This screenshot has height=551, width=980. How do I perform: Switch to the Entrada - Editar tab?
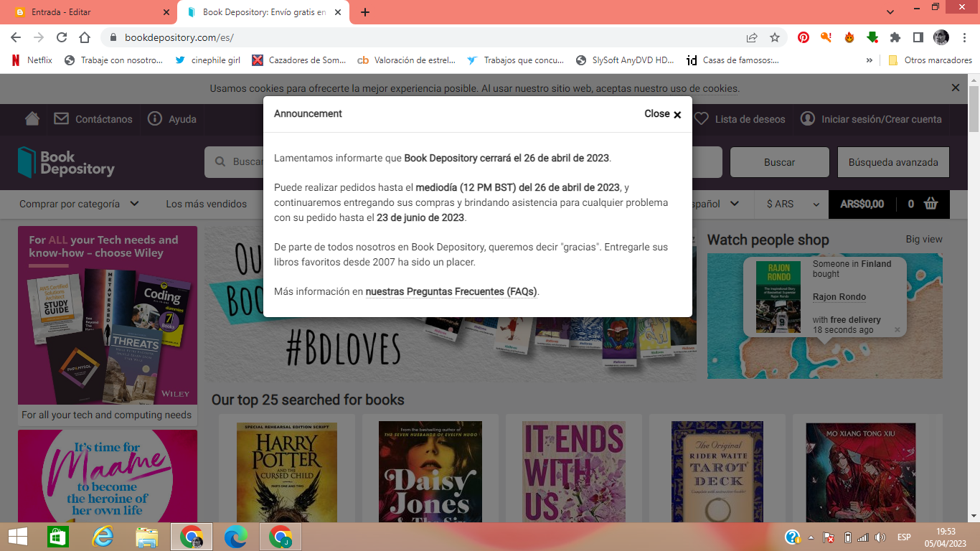[86, 12]
